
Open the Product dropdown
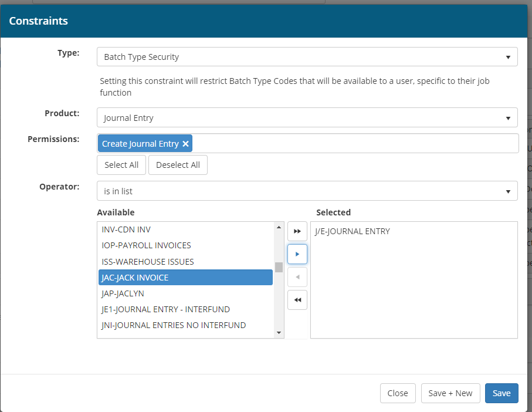point(307,118)
